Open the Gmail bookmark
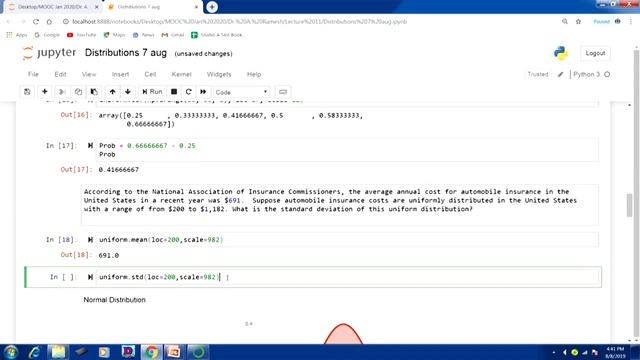Viewport: 640px width, 360px height. pyautogui.click(x=173, y=35)
